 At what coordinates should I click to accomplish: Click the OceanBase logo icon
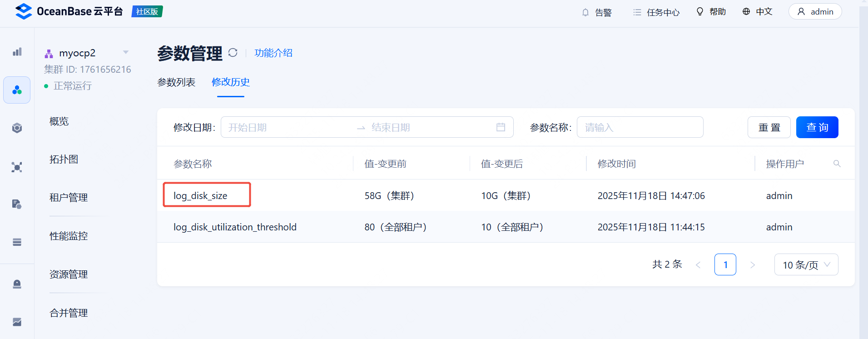pos(24,11)
